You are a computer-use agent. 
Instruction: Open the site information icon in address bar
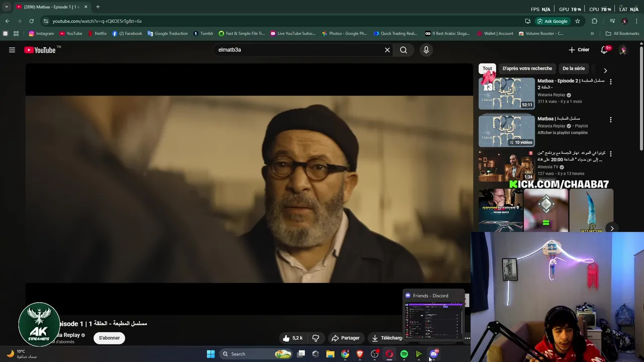(46, 21)
